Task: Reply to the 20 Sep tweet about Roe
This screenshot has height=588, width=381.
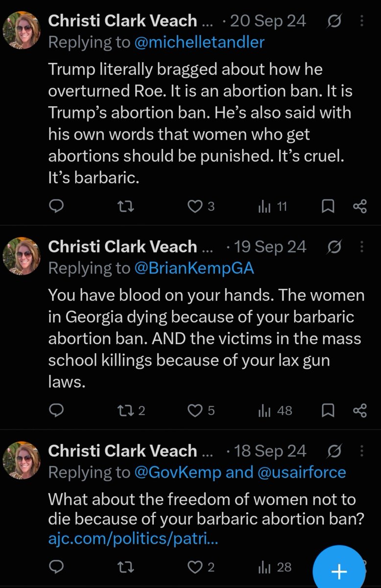Action: (57, 207)
